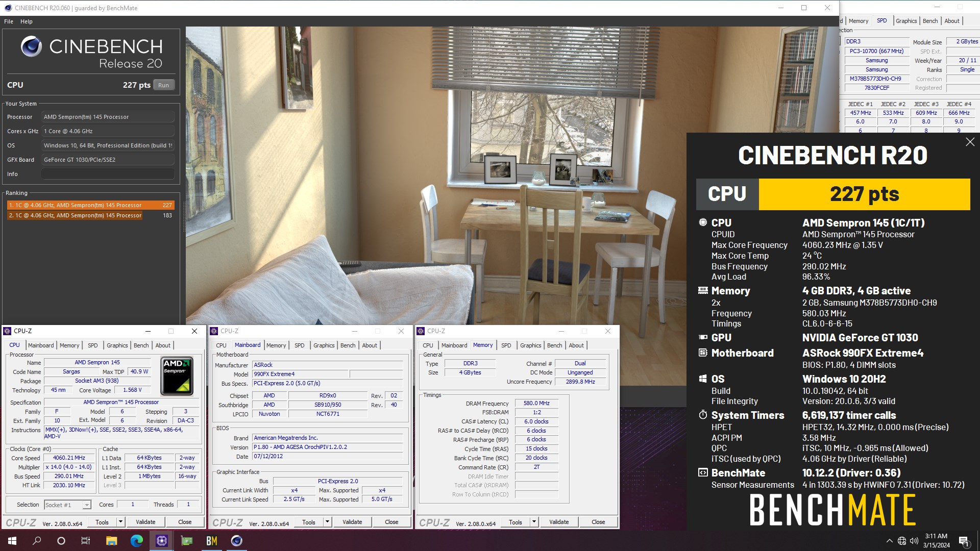Open notification center icon
Image resolution: width=980 pixels, height=551 pixels.
[x=964, y=541]
